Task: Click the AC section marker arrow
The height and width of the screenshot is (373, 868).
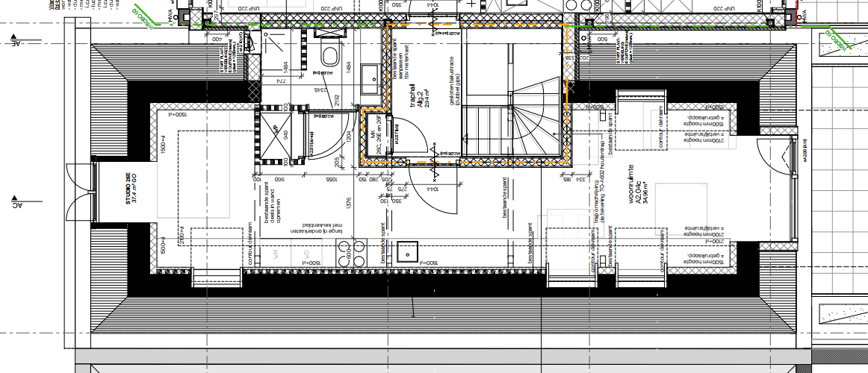Action: coord(14,203)
